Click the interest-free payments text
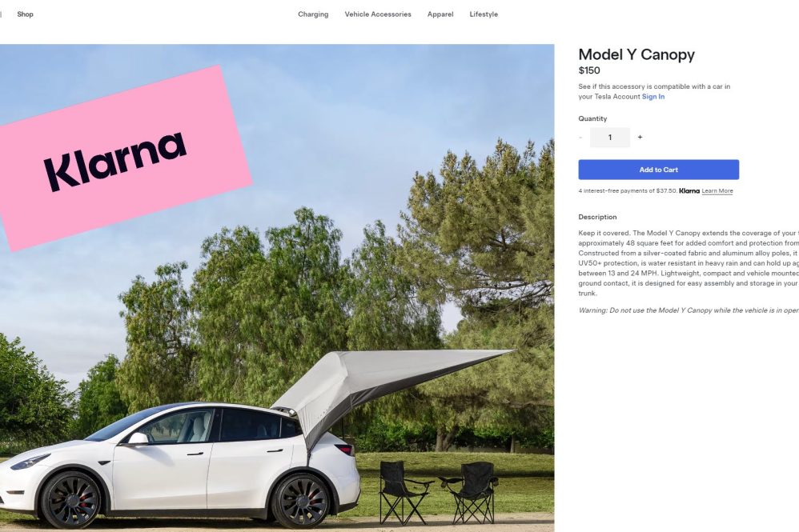The height and width of the screenshot is (532, 799). click(x=628, y=191)
